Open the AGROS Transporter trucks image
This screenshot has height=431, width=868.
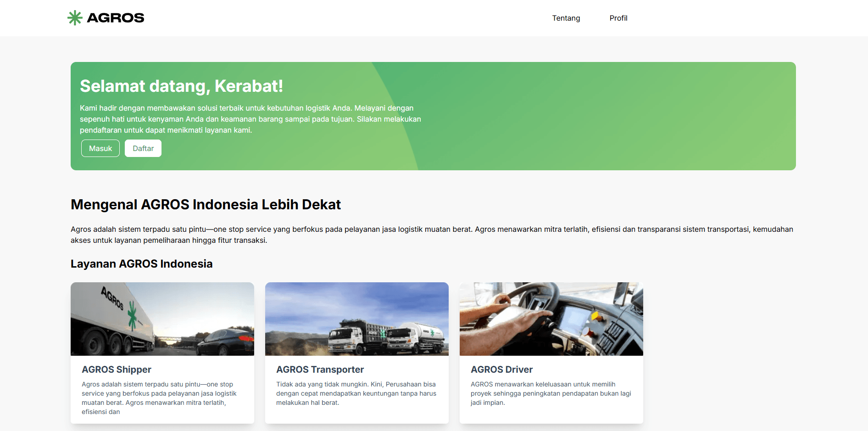pos(356,319)
